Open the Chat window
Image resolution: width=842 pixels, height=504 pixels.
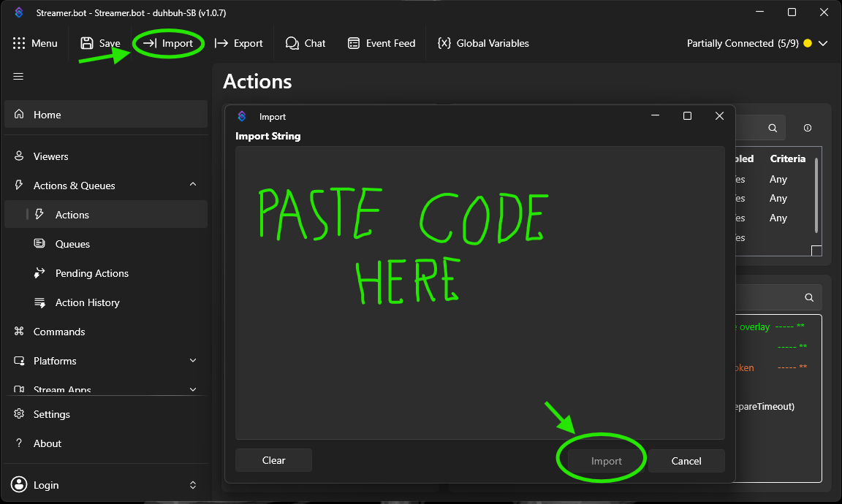coord(306,44)
